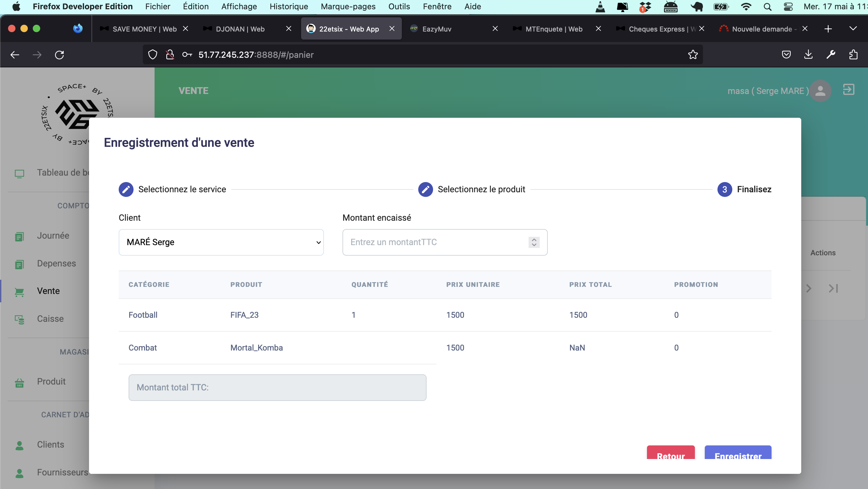Click the Montant encaissé input field
The image size is (868, 489).
[x=445, y=242]
